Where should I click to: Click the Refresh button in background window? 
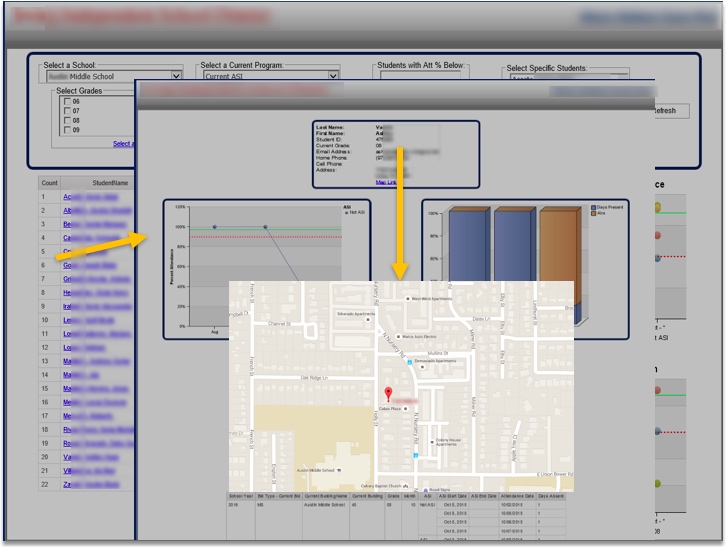pyautogui.click(x=671, y=111)
